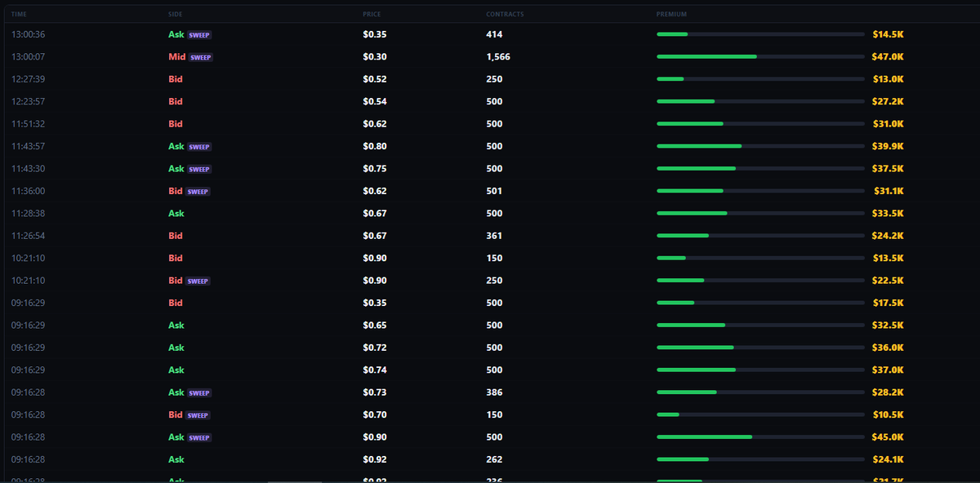Click the premium bar for $36.0K

(760, 348)
